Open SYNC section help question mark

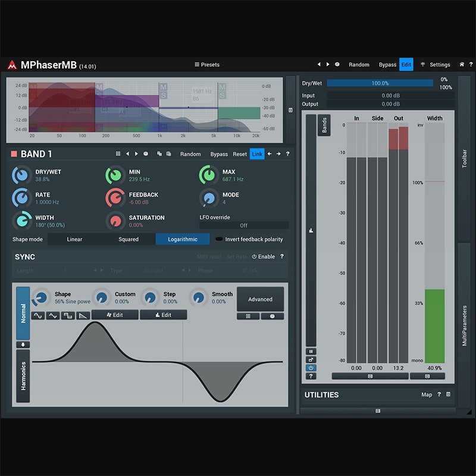tap(282, 256)
